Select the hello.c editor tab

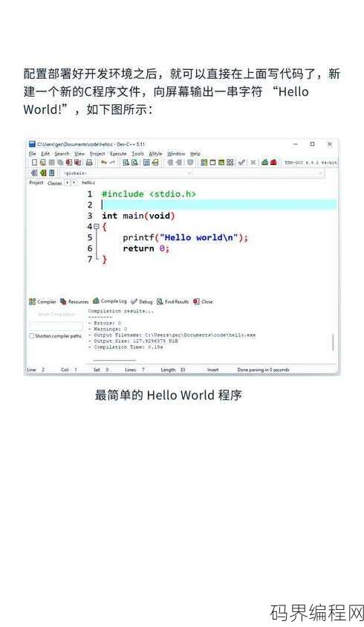tap(88, 183)
